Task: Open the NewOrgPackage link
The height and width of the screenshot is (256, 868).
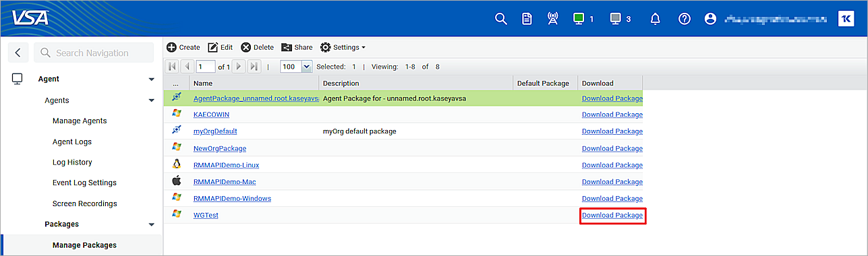Action: tap(220, 148)
